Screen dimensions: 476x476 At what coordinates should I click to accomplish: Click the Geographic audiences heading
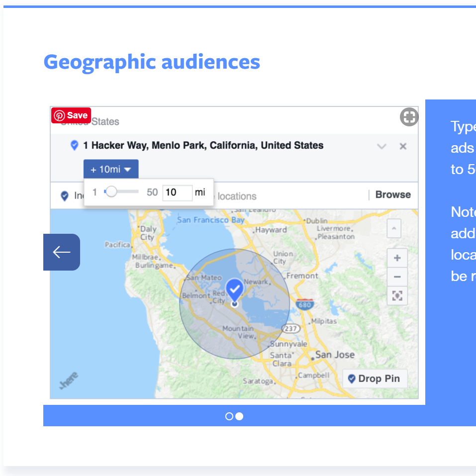[152, 62]
